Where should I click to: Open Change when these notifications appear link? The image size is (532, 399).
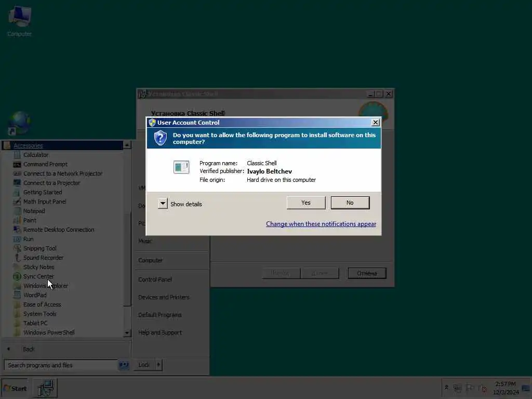[321, 224]
